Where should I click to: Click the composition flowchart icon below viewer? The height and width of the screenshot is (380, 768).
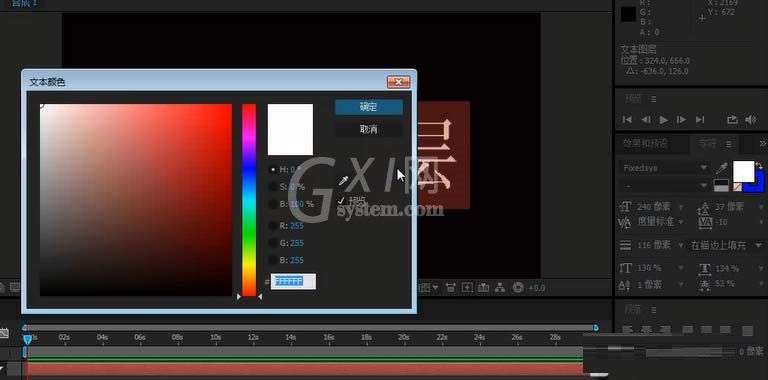tap(500, 288)
